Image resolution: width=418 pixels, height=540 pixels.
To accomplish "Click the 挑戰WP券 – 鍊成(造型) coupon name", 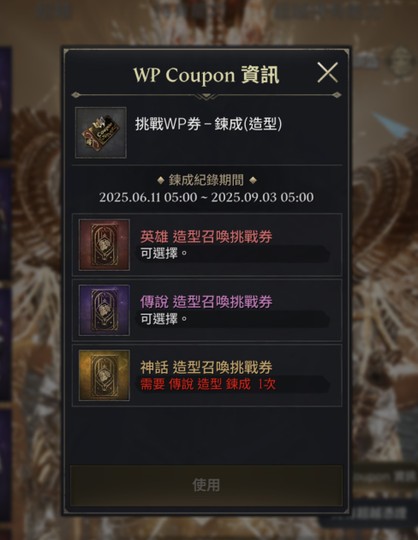I will (x=208, y=124).
